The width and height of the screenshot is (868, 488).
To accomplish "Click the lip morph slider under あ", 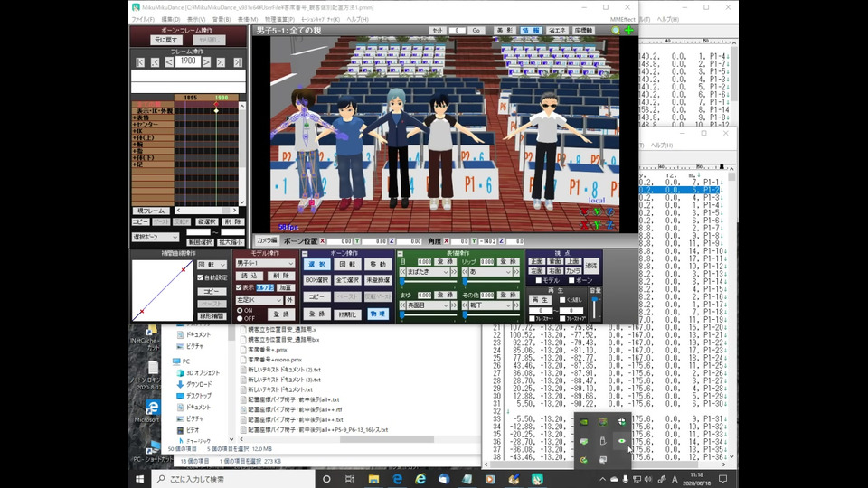I will pyautogui.click(x=491, y=282).
